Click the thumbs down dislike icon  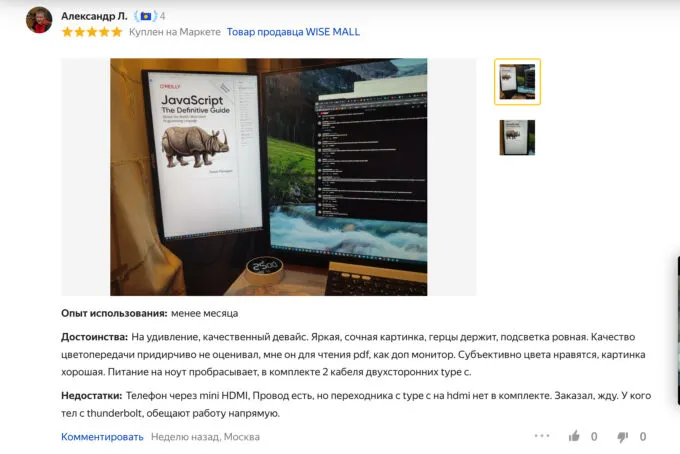click(x=623, y=437)
